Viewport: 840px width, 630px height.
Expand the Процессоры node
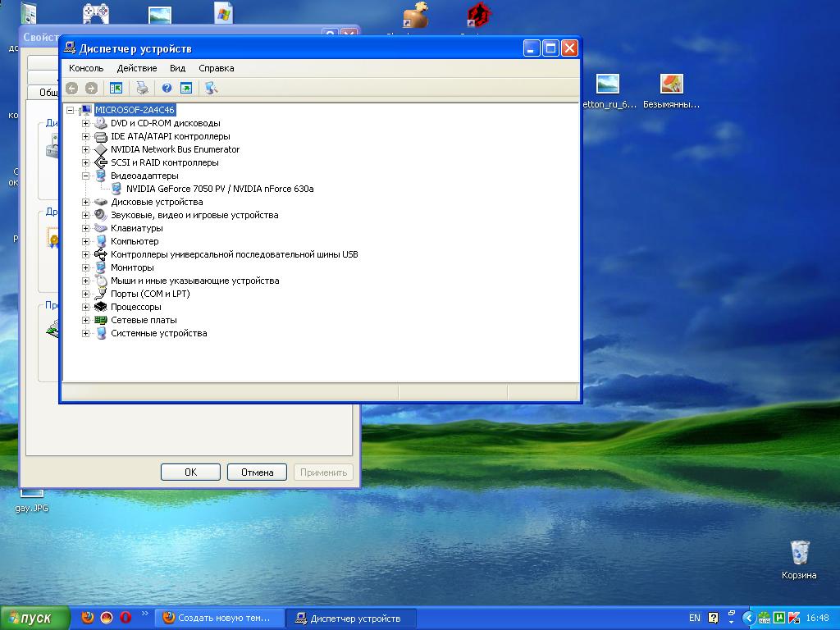85,307
